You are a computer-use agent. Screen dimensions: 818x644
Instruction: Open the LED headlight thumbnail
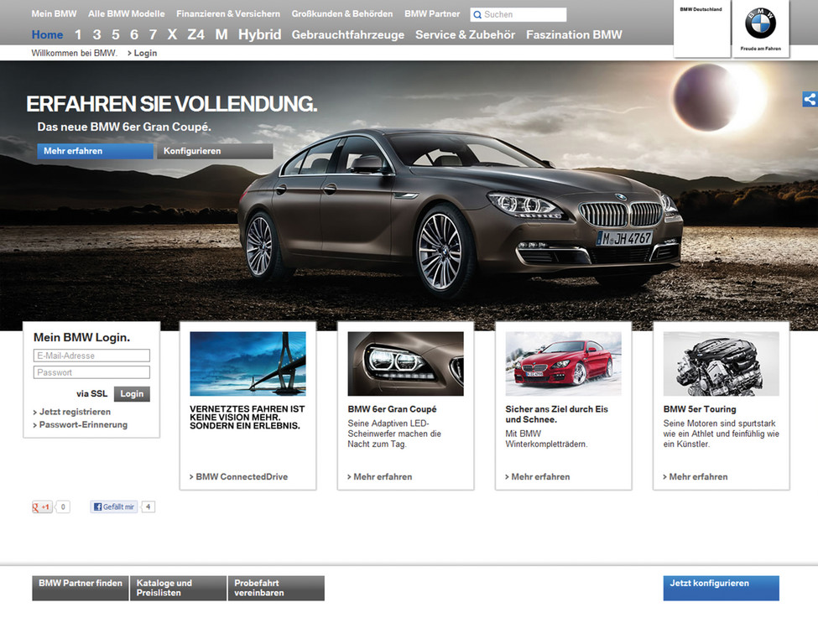click(x=405, y=363)
